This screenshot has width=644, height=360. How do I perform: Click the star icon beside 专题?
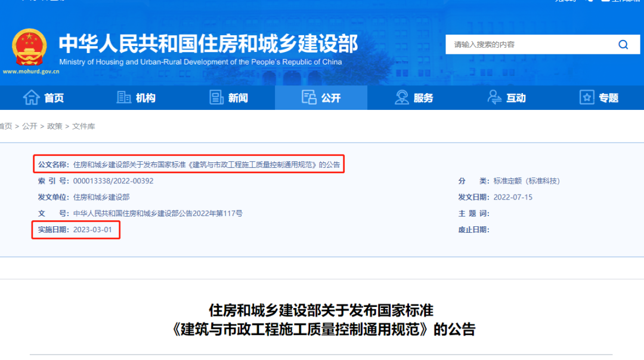[587, 97]
